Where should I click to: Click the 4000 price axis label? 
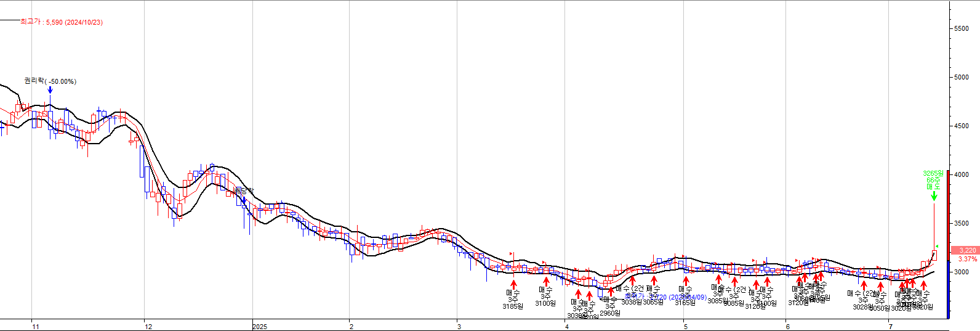[x=961, y=175]
